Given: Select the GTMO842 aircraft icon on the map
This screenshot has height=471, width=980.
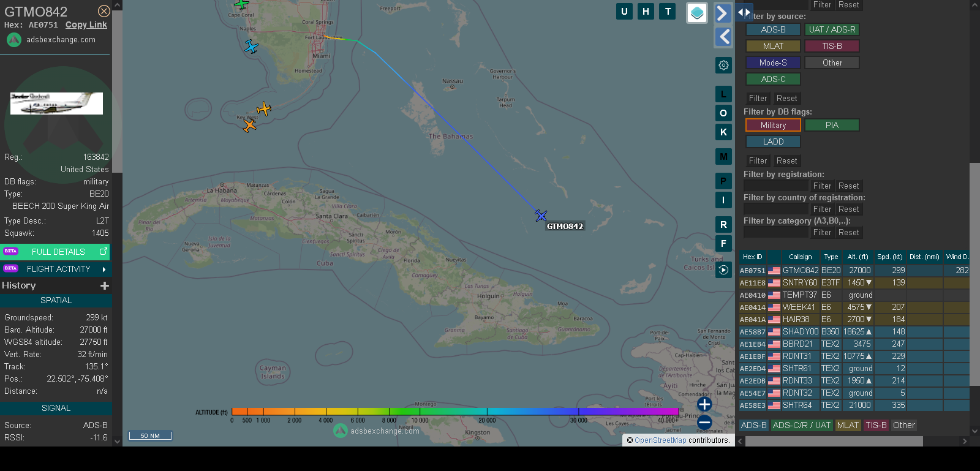Looking at the screenshot, I should point(540,216).
